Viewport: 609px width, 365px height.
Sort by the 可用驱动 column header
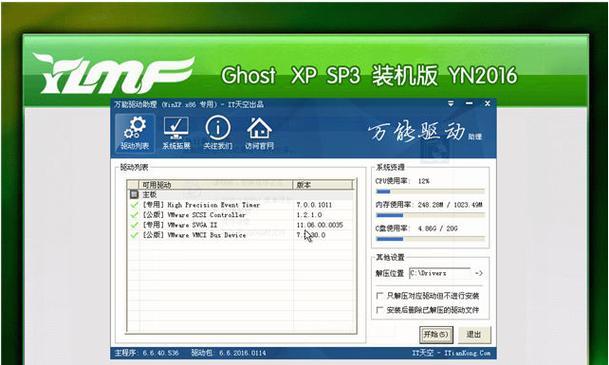[x=216, y=185]
